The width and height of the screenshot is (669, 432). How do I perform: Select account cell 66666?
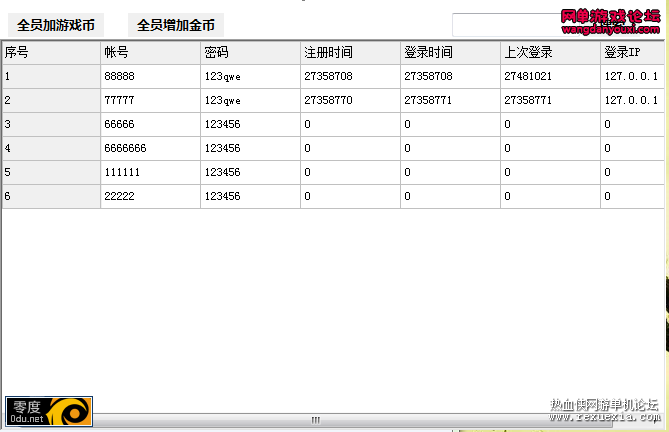pyautogui.click(x=151, y=125)
